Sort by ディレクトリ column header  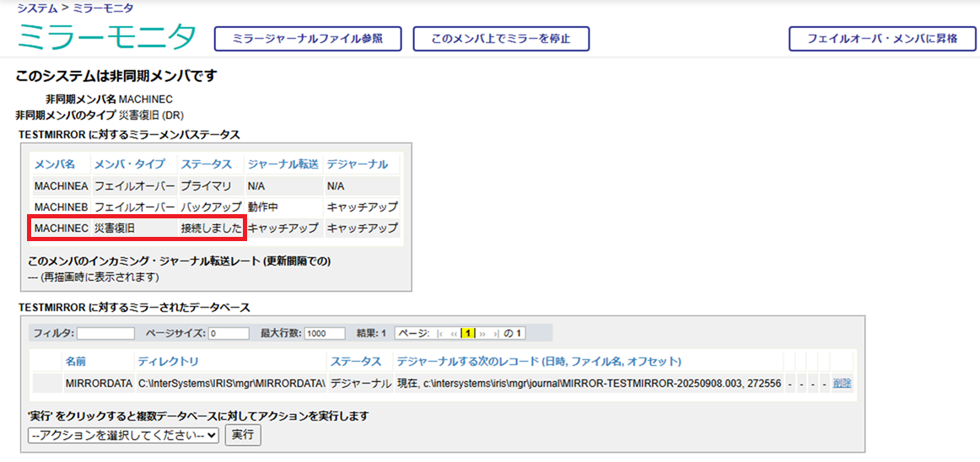[x=168, y=361]
